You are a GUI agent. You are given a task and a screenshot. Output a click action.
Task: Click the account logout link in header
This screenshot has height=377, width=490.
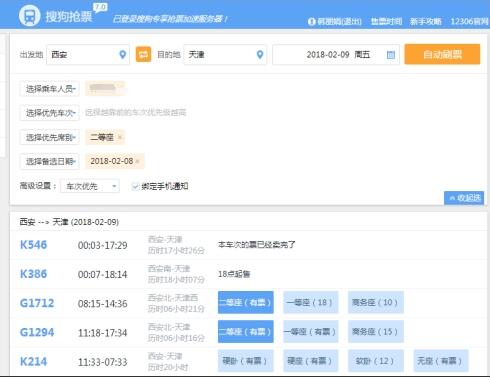[339, 22]
